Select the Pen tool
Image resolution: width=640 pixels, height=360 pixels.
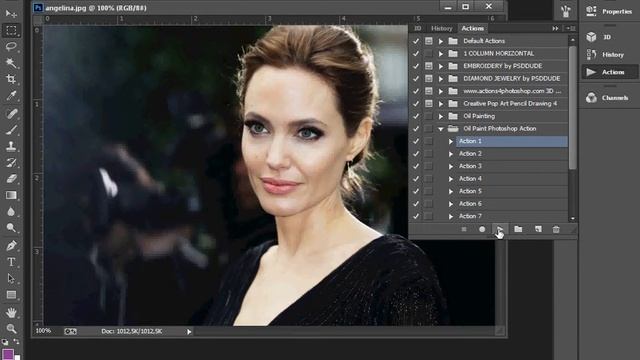tap(11, 246)
